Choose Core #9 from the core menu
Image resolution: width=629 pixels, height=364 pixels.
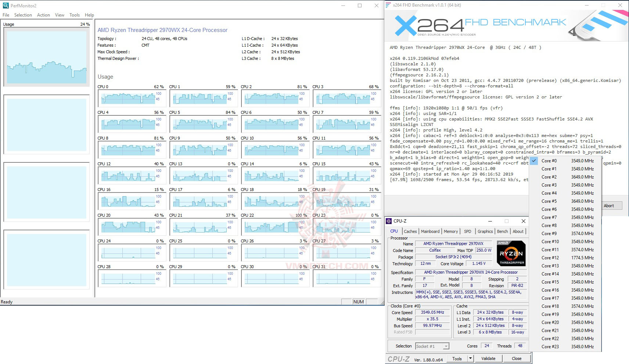pyautogui.click(x=565, y=234)
